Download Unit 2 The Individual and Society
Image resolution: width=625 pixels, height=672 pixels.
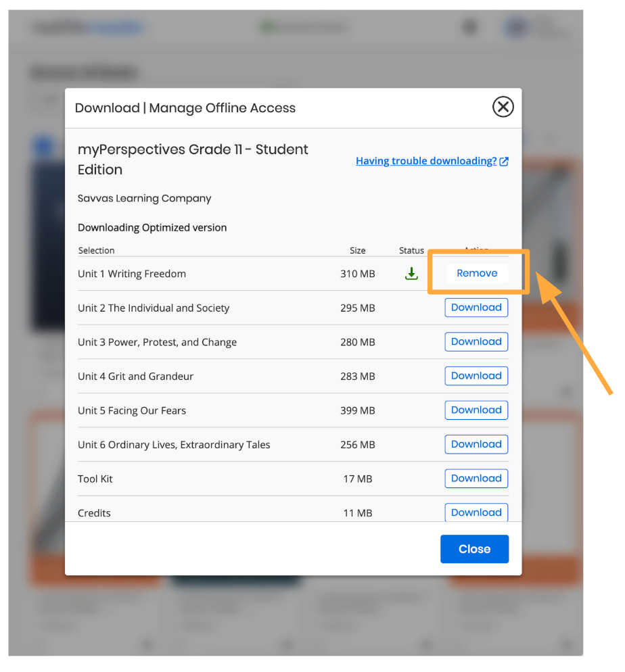(476, 308)
